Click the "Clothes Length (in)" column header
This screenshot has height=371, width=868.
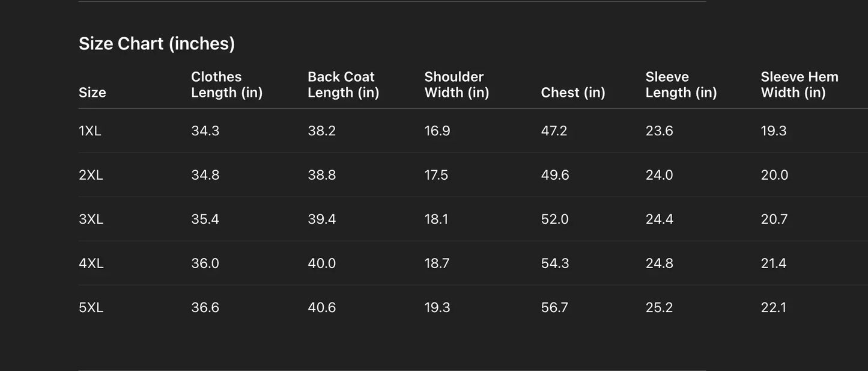[x=226, y=85]
